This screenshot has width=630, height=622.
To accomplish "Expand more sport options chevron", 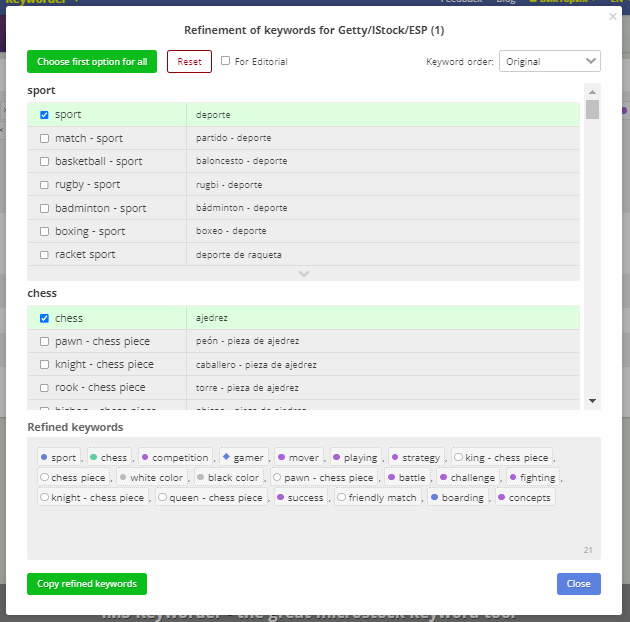I will pos(304,274).
